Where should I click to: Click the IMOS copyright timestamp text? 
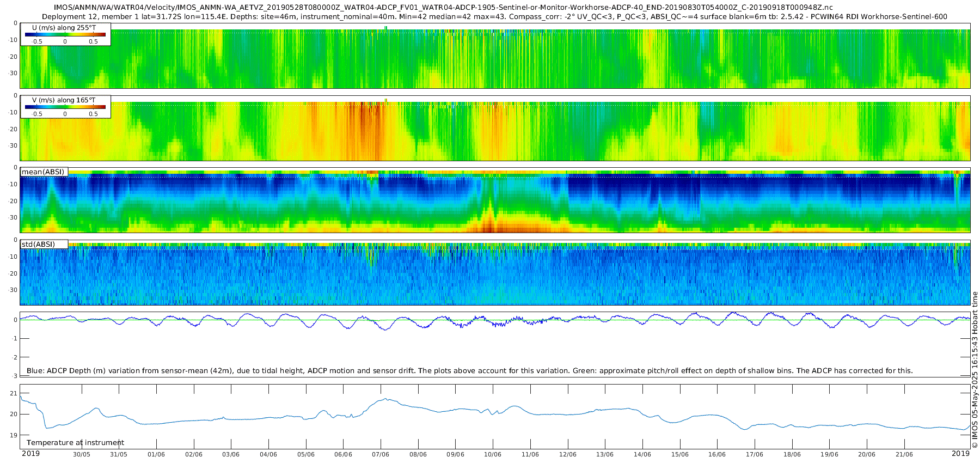(975, 370)
